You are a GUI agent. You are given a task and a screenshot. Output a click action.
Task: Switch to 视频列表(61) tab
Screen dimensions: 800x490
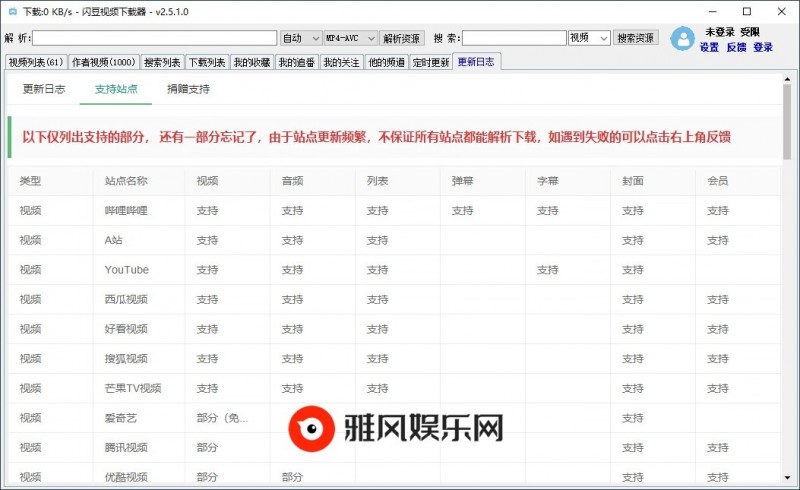(x=36, y=62)
